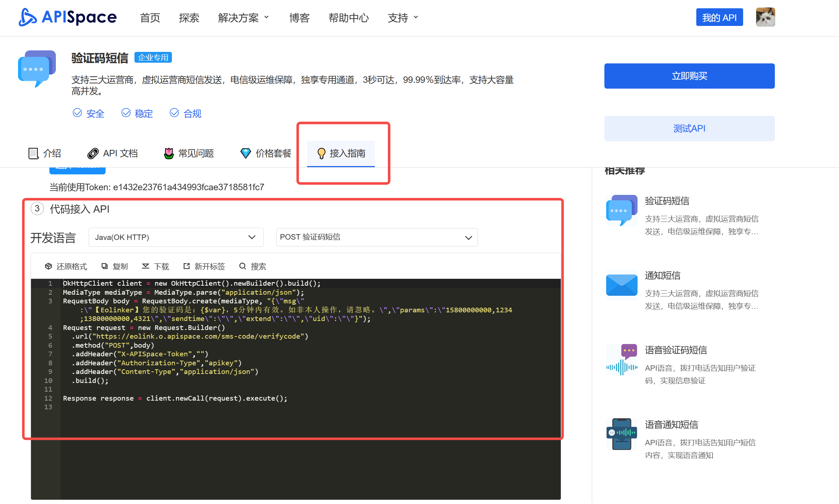This screenshot has height=504, width=839.
Task: Switch to the API 文档 tab
Action: point(112,153)
